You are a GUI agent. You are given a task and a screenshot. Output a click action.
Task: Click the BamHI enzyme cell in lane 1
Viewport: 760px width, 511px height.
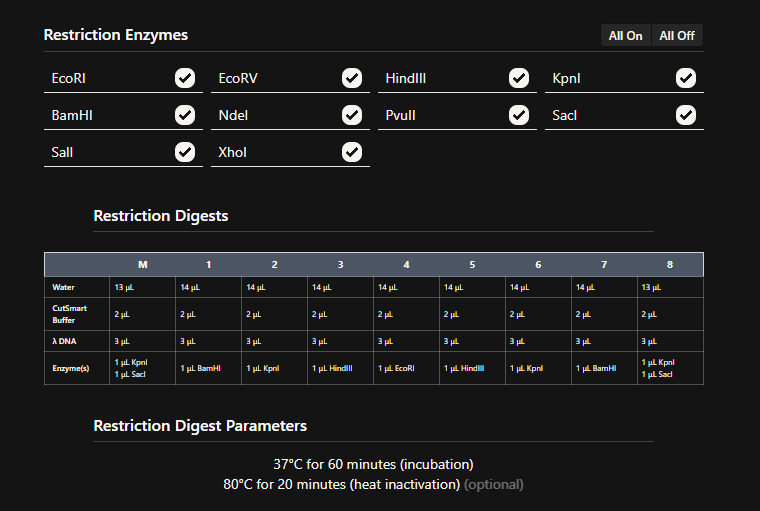coord(201,368)
